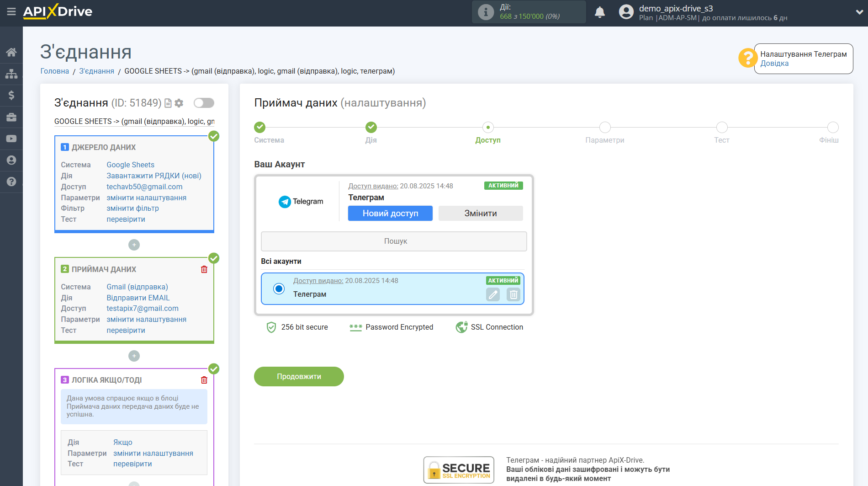Delete the Телеграм account with trash icon
Screen dimensions: 868x486
[x=513, y=295]
